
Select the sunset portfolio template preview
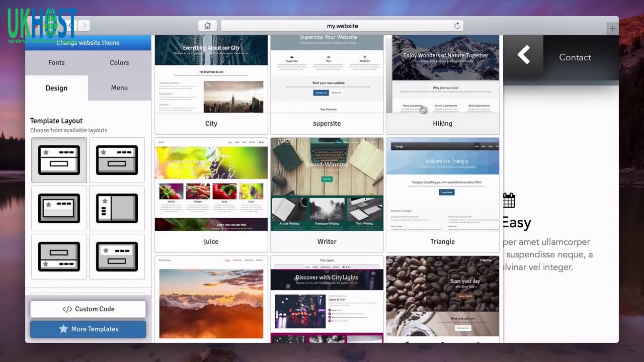(x=211, y=299)
